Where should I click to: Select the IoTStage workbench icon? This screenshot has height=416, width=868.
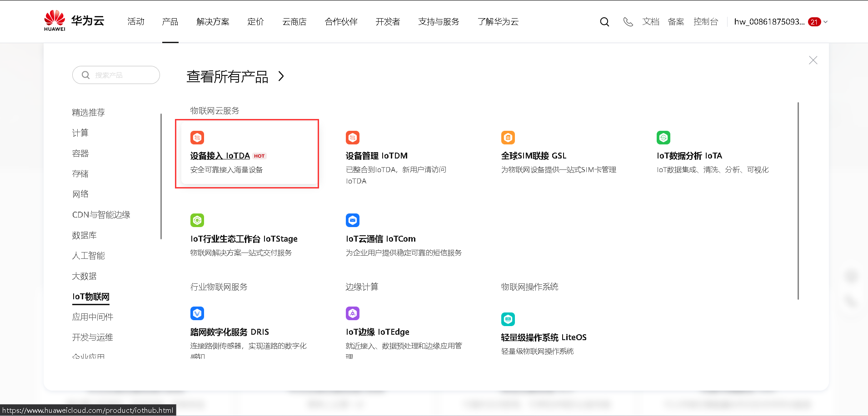click(x=197, y=220)
